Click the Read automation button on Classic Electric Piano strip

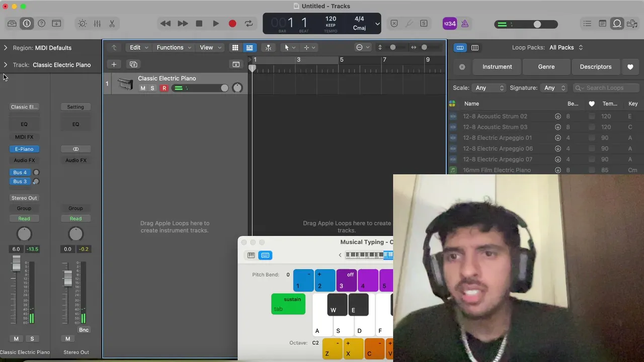coord(24,219)
